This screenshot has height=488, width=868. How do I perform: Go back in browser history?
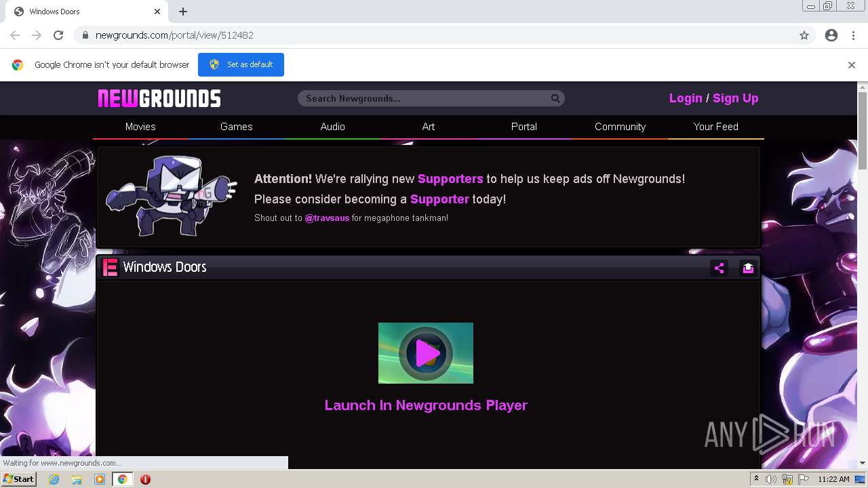15,35
